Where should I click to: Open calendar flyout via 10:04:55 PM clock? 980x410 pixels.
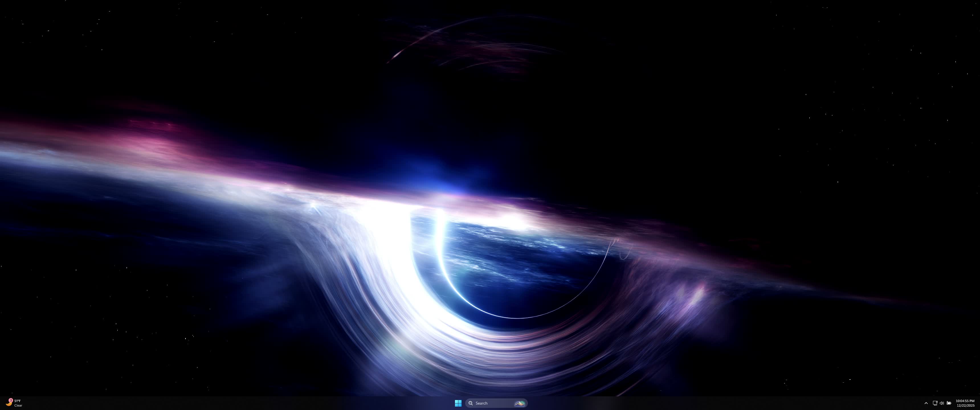(965, 401)
